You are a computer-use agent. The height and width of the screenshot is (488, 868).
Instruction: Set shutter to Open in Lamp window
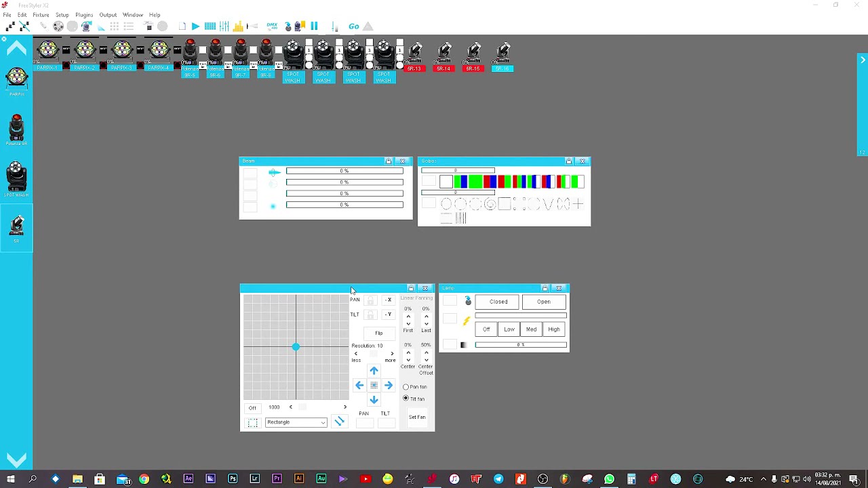pos(544,302)
